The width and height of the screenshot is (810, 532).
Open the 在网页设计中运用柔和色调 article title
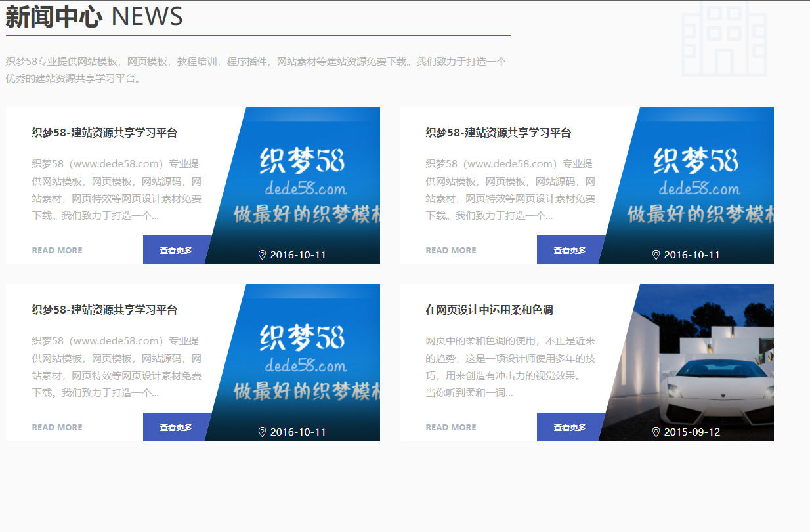(489, 310)
